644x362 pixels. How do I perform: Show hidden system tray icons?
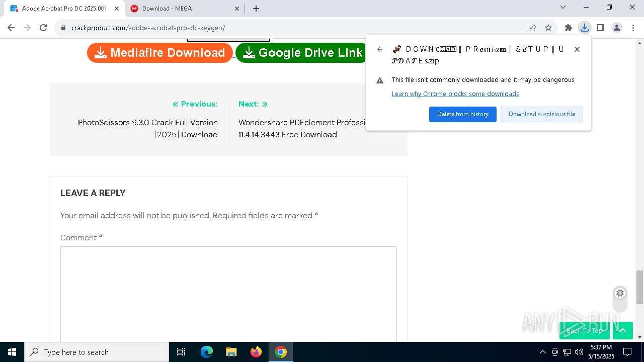tap(542, 352)
